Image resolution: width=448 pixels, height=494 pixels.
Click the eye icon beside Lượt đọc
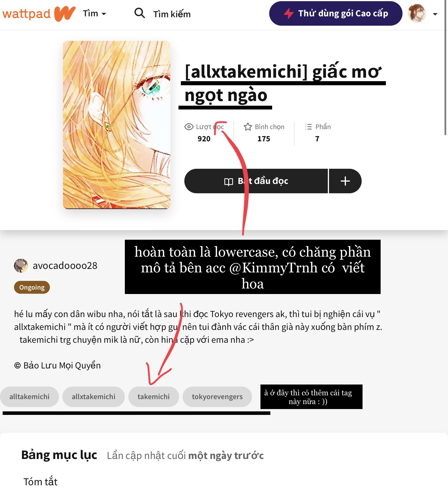click(189, 127)
